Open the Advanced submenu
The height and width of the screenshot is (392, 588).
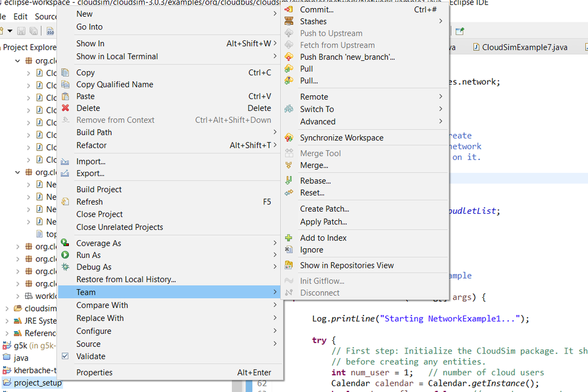pos(365,121)
